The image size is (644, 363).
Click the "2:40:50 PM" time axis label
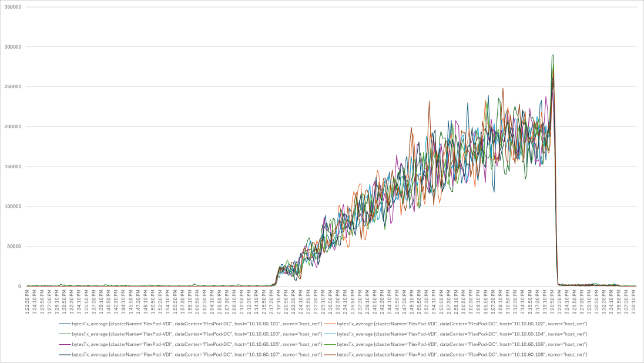click(x=375, y=302)
